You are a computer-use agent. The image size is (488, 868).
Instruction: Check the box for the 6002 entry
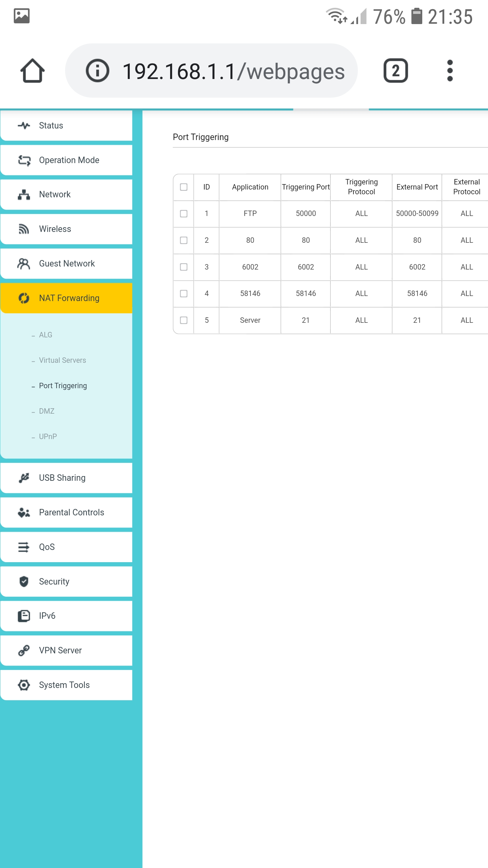coord(184,267)
